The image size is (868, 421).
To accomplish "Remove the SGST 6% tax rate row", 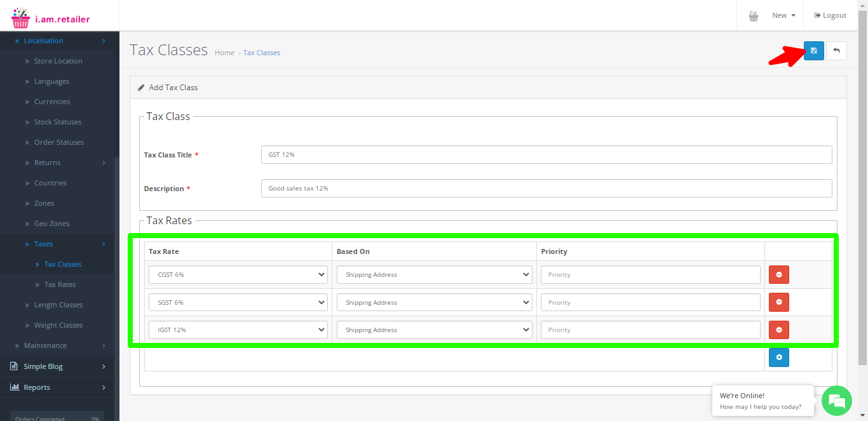I will coord(778,302).
